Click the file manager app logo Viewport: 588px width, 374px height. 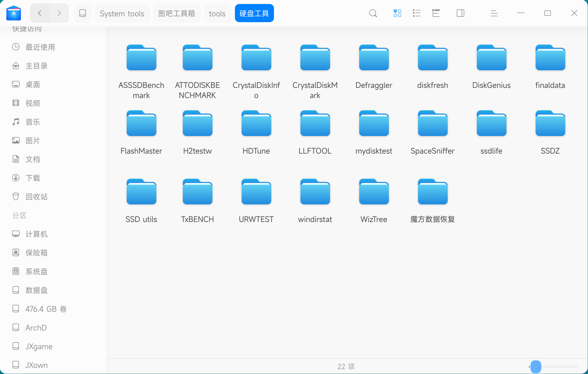tap(14, 13)
